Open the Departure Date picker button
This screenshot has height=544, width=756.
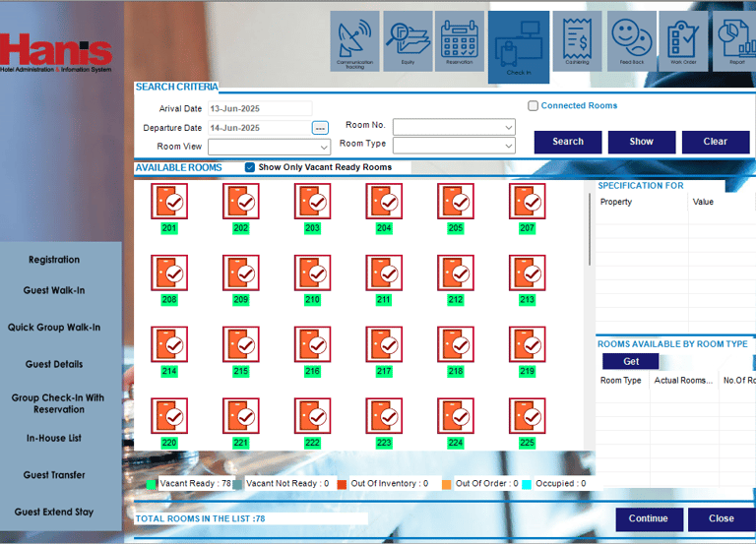pos(320,128)
